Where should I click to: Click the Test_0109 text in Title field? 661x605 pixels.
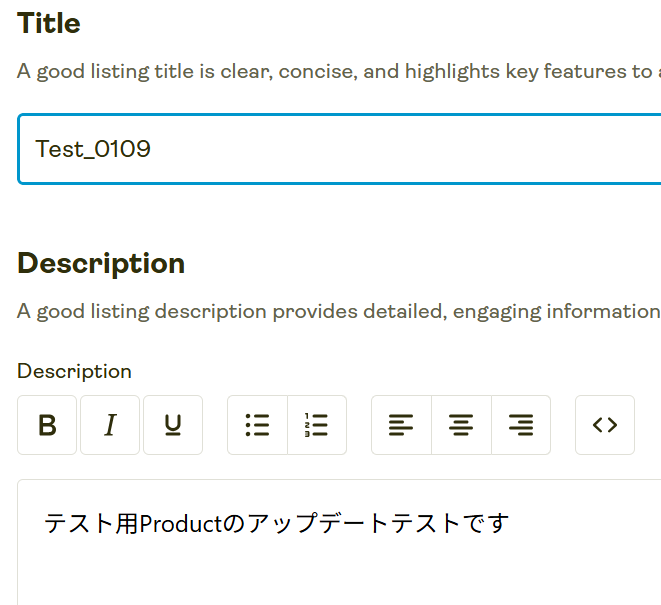(x=93, y=149)
